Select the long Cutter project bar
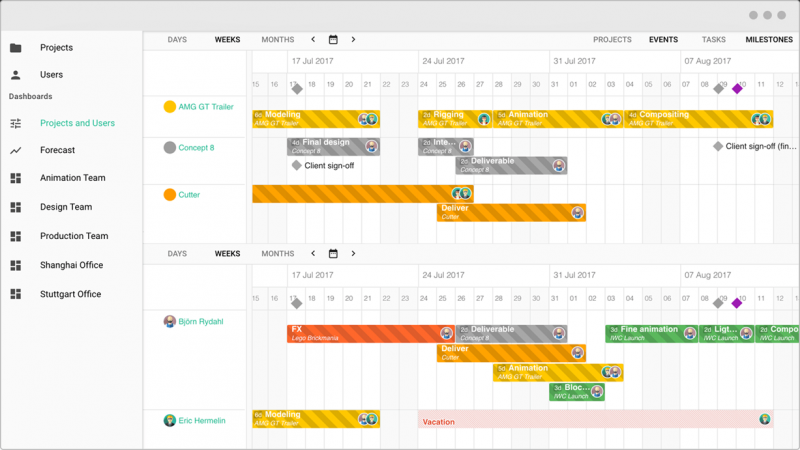The height and width of the screenshot is (450, 800). click(x=363, y=194)
